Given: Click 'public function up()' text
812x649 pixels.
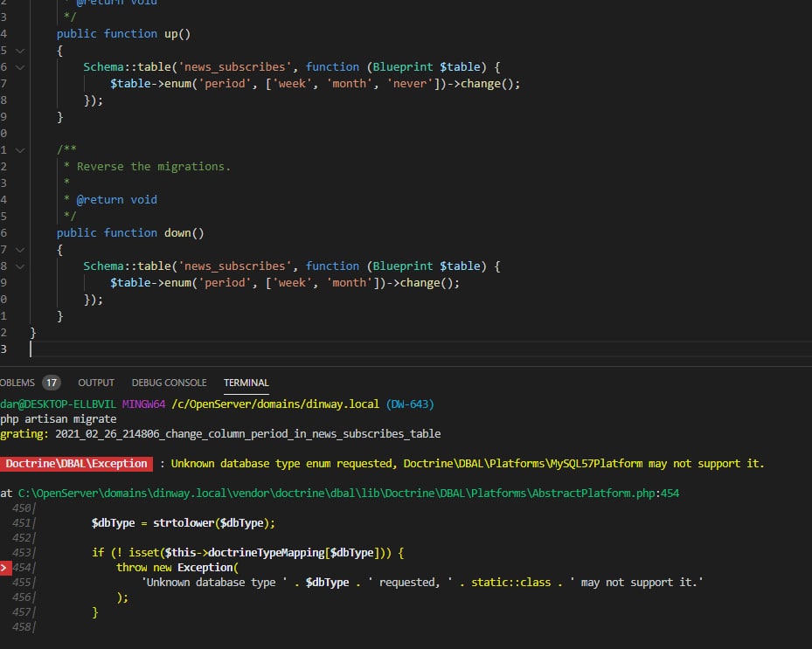Looking at the screenshot, I should click(124, 34).
